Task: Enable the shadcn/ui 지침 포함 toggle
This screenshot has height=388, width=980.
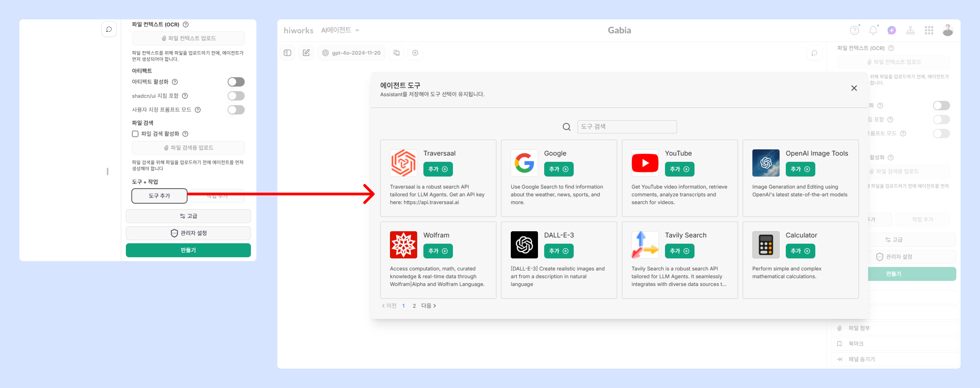Action: coord(236,96)
